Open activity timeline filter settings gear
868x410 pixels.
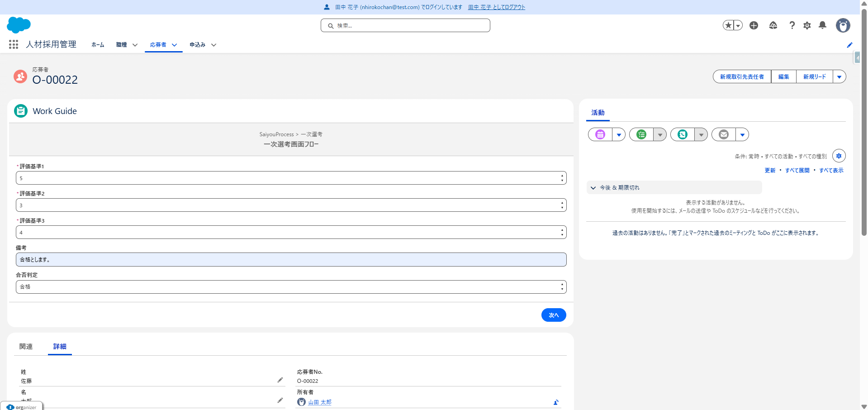pos(839,156)
